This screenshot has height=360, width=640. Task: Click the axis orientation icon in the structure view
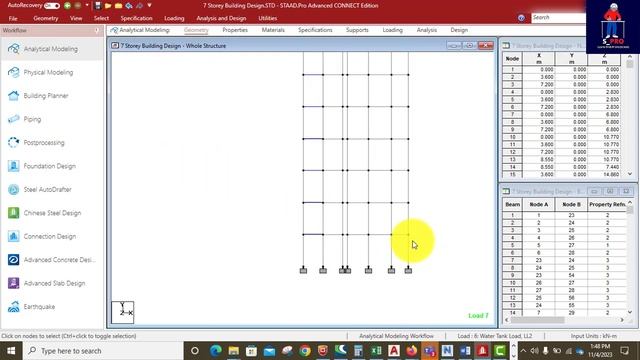123,312
